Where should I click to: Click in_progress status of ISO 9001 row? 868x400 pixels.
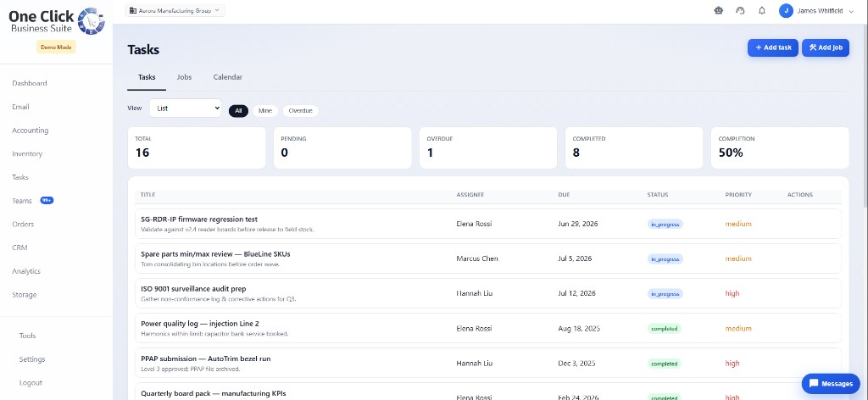click(x=665, y=294)
